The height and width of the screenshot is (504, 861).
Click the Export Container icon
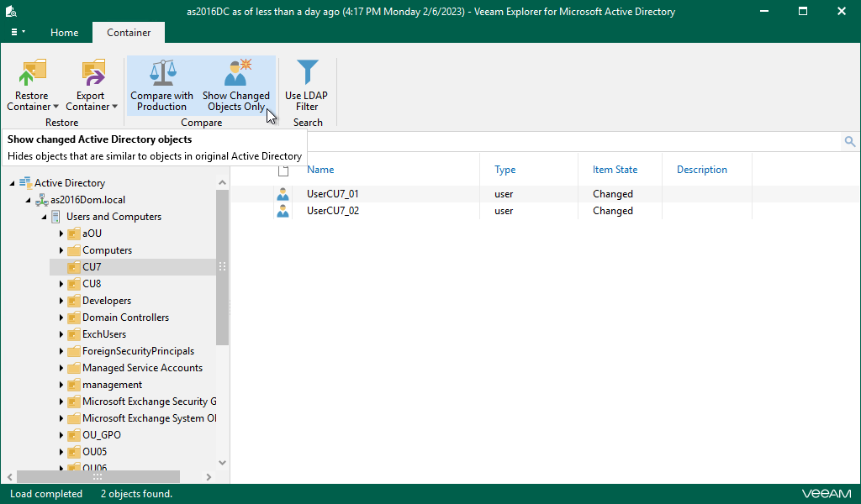92,73
